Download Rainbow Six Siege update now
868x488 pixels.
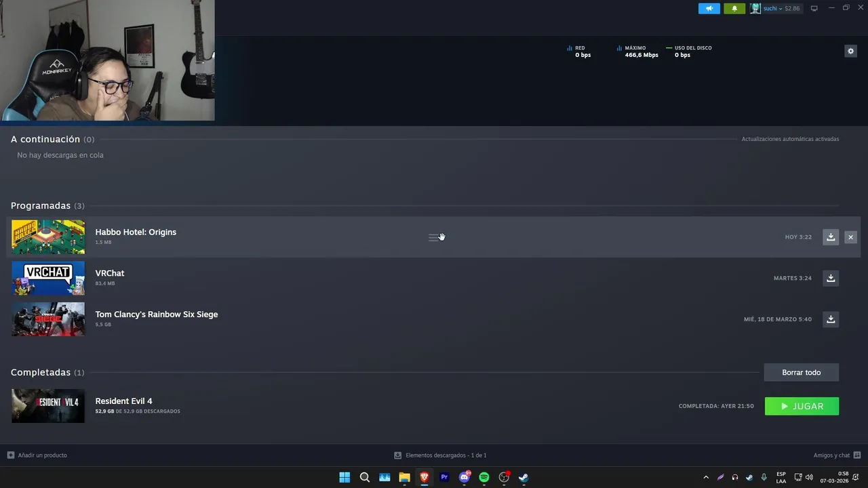[831, 319]
